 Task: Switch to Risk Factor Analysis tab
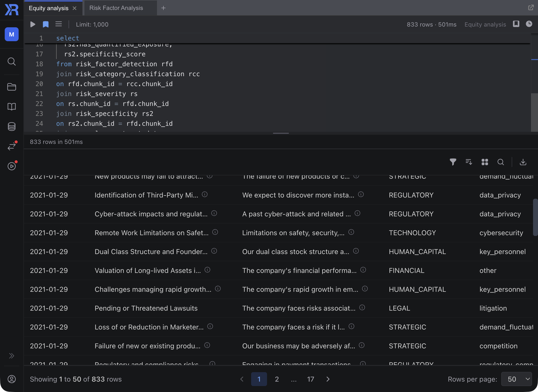tap(116, 8)
